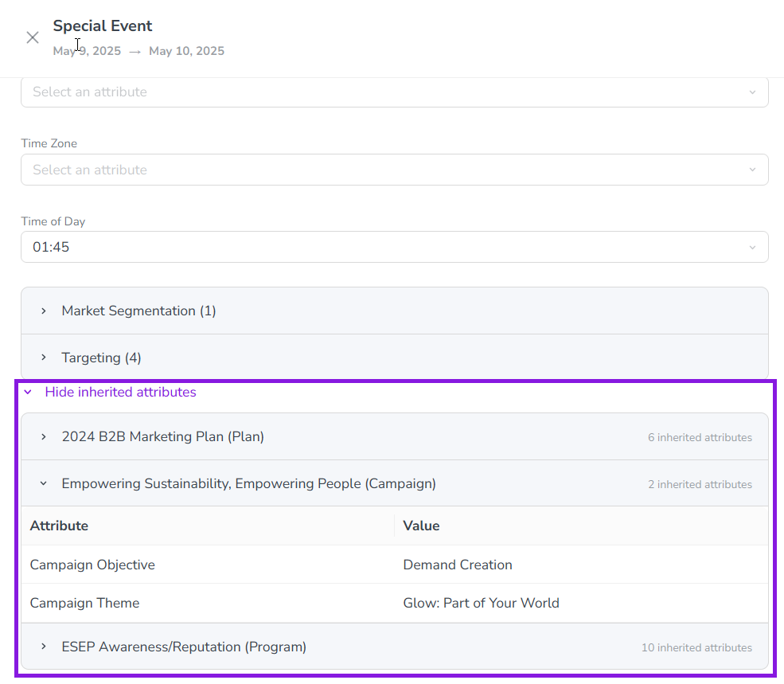Open the Time Zone dropdown arrow

pos(752,170)
